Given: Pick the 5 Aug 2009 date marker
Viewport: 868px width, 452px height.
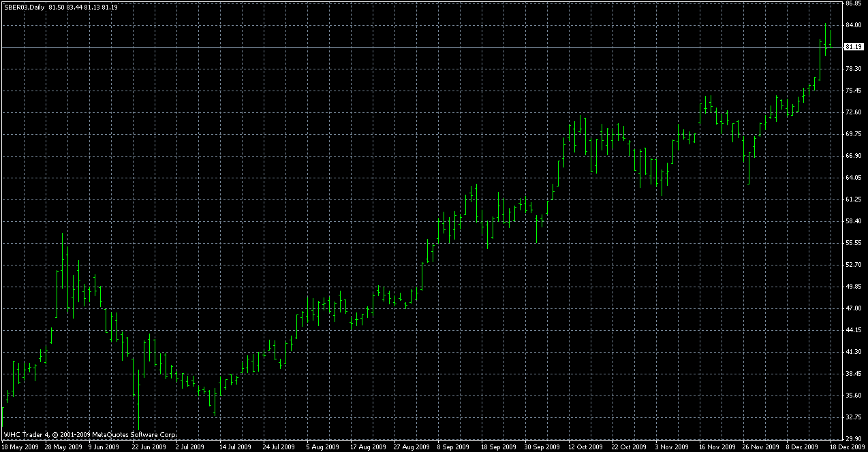Looking at the screenshot, I should (323, 447).
